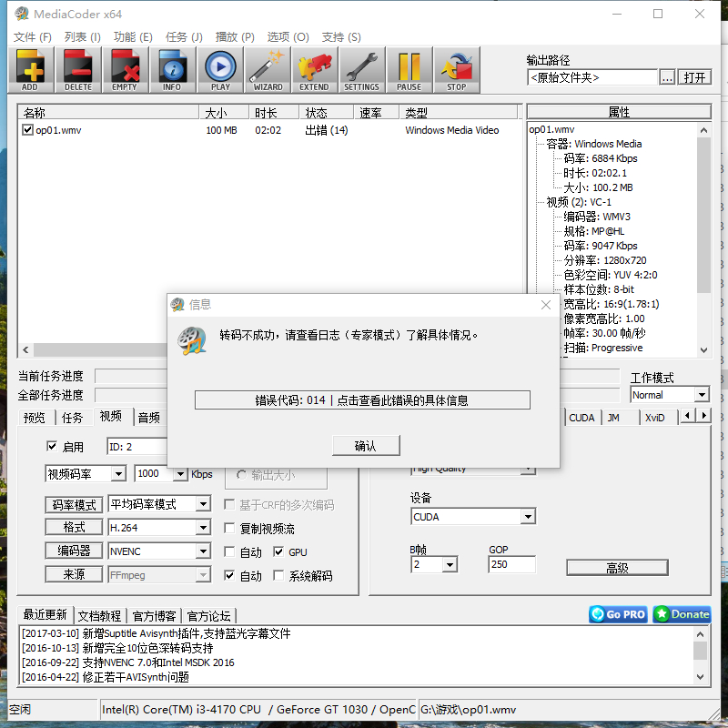Click the 确认 button in dialog
The height and width of the screenshot is (728, 728).
pos(366,446)
